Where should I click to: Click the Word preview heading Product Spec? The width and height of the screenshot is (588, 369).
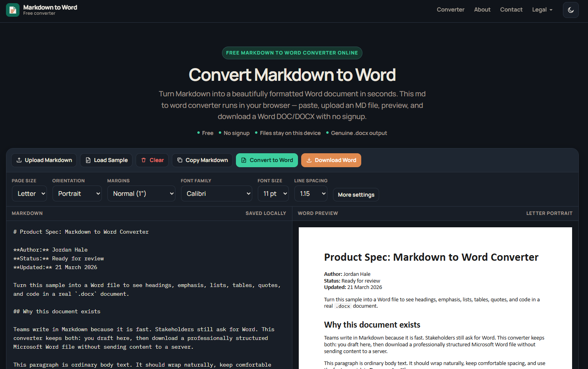coord(431,257)
